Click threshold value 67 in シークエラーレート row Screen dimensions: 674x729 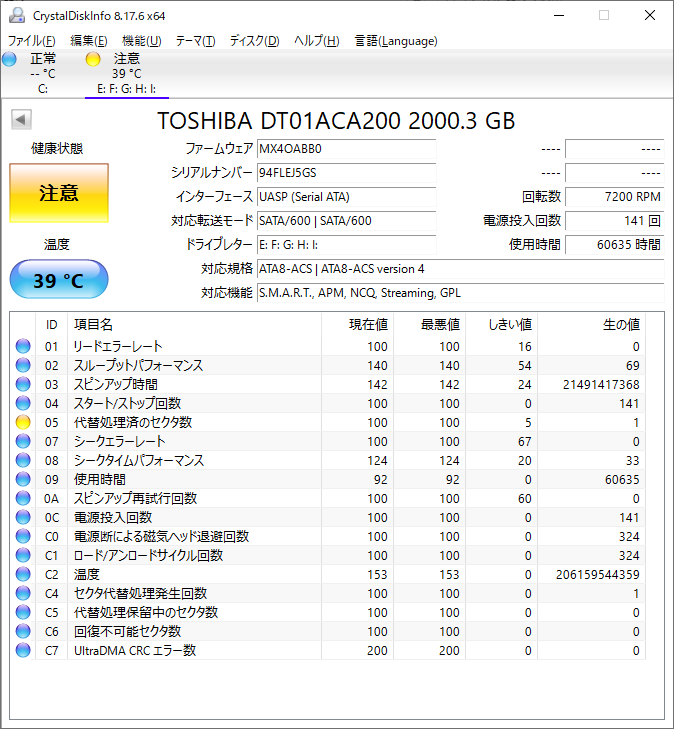point(525,442)
